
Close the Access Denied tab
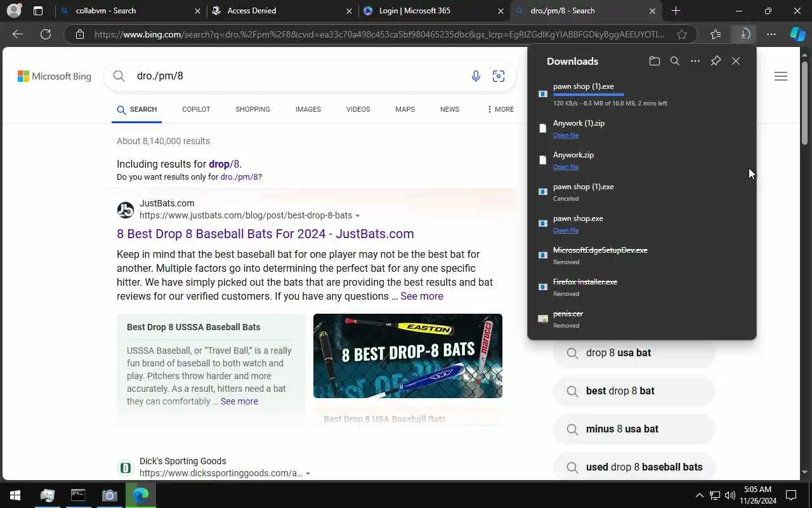[x=350, y=11]
